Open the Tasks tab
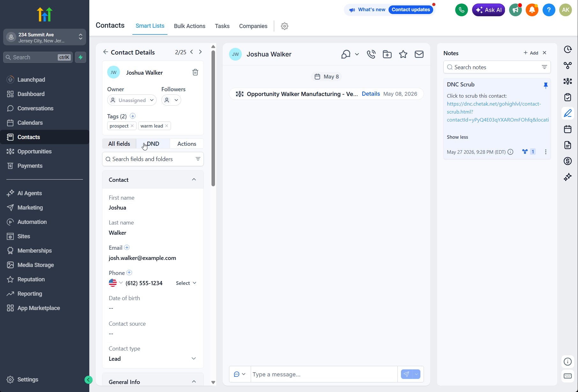 (x=222, y=26)
